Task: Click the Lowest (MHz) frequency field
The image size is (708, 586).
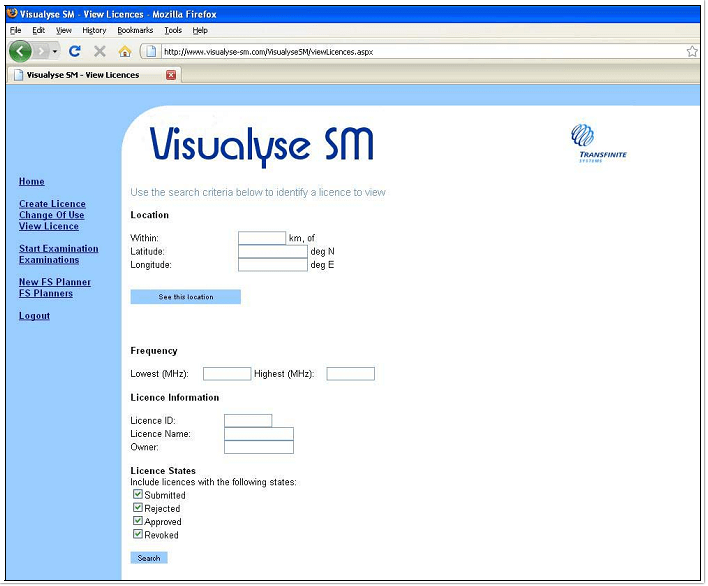Action: click(227, 374)
